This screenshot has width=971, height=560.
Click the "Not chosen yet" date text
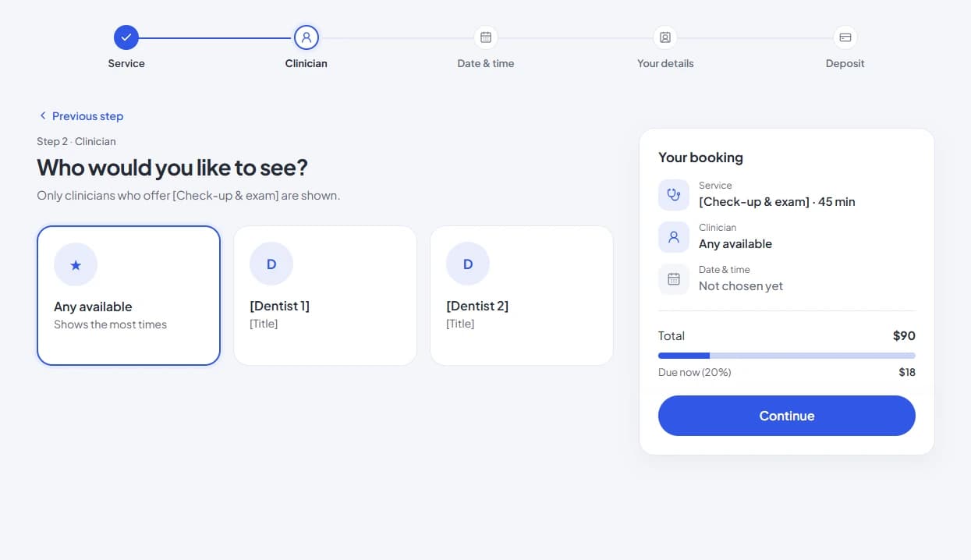pyautogui.click(x=741, y=286)
